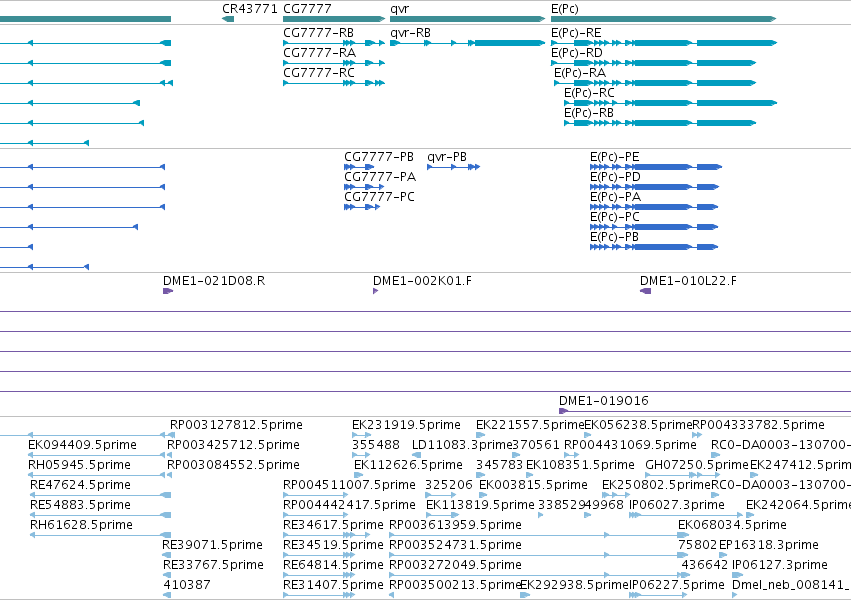The image size is (851, 600).
Task: Click protein label E(Pc)-PC
Action: click(x=615, y=218)
